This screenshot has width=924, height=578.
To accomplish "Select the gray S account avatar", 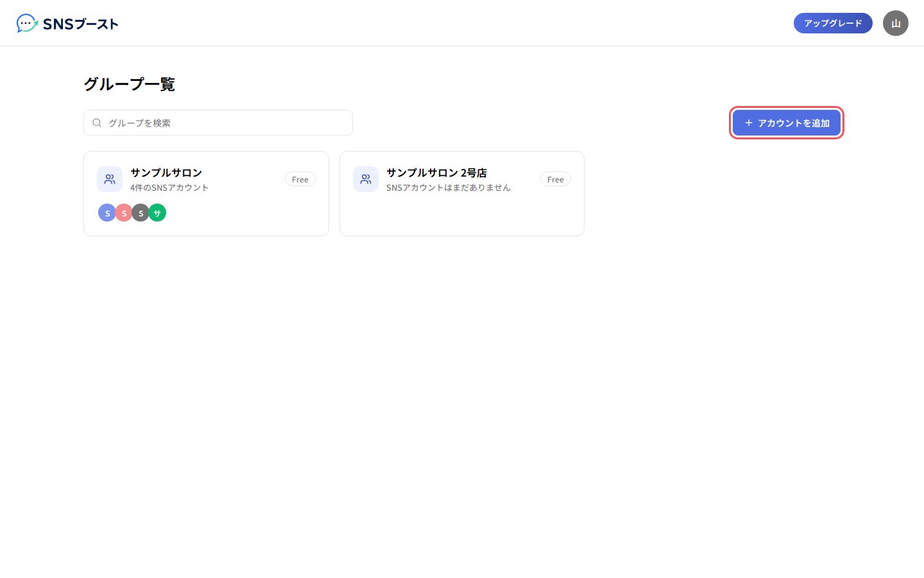I will tap(141, 213).
